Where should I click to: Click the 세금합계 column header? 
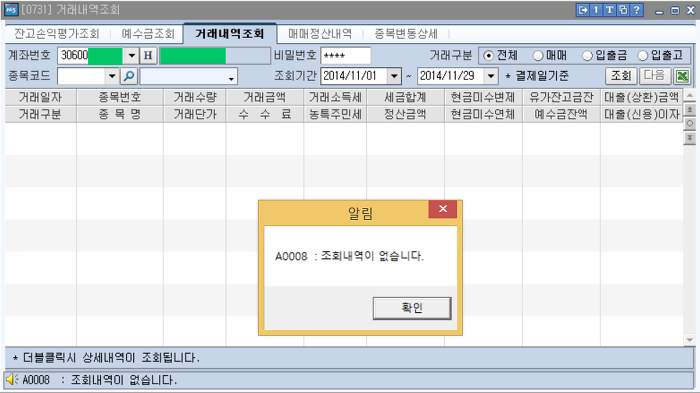click(405, 97)
